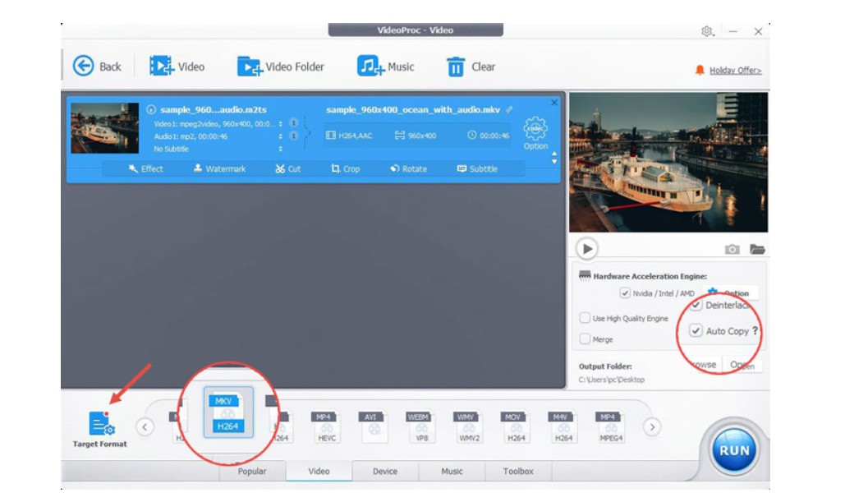
Task: Select the AVI format
Action: (x=374, y=426)
